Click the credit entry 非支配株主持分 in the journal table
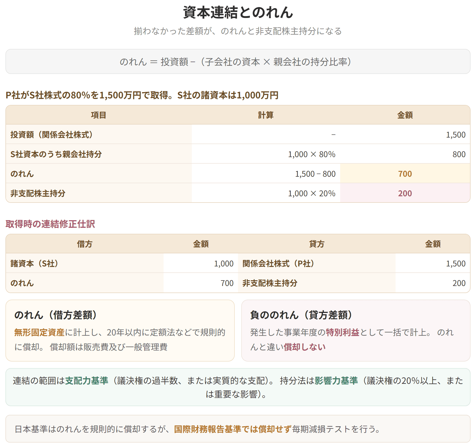The height and width of the screenshot is (448, 476). [270, 283]
